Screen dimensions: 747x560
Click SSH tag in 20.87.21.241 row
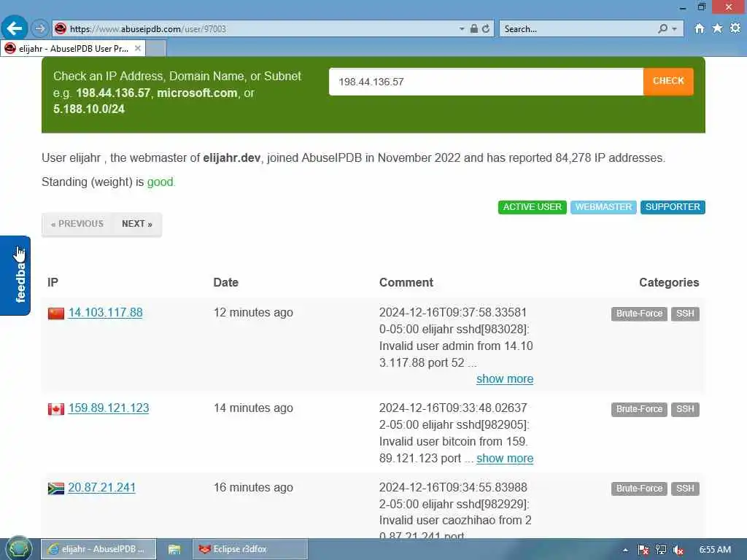[685, 489]
